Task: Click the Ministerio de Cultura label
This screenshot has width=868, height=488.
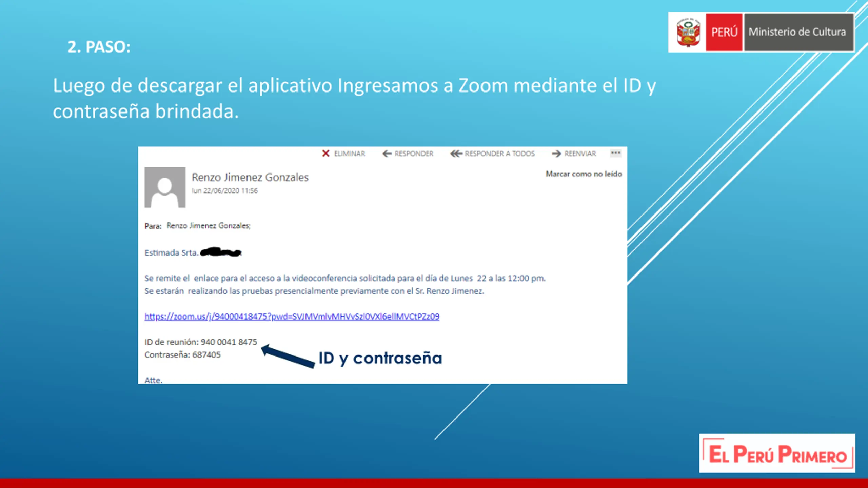Action: tap(797, 32)
